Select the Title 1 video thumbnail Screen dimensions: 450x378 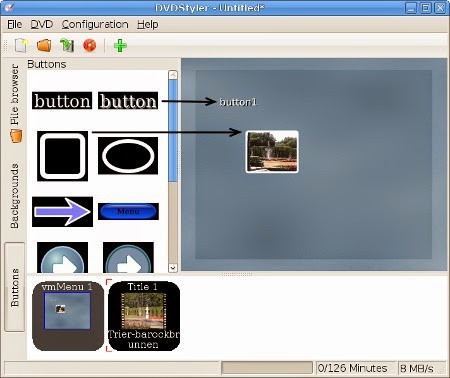pyautogui.click(x=144, y=316)
